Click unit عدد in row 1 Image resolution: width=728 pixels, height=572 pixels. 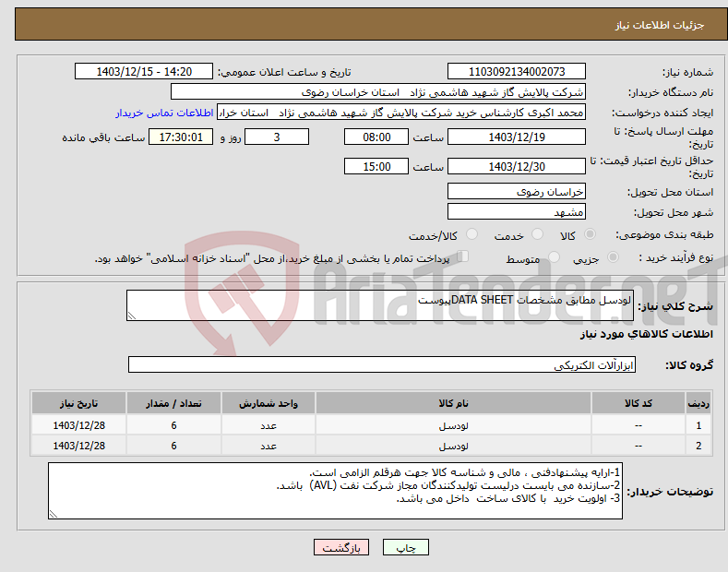269,425
